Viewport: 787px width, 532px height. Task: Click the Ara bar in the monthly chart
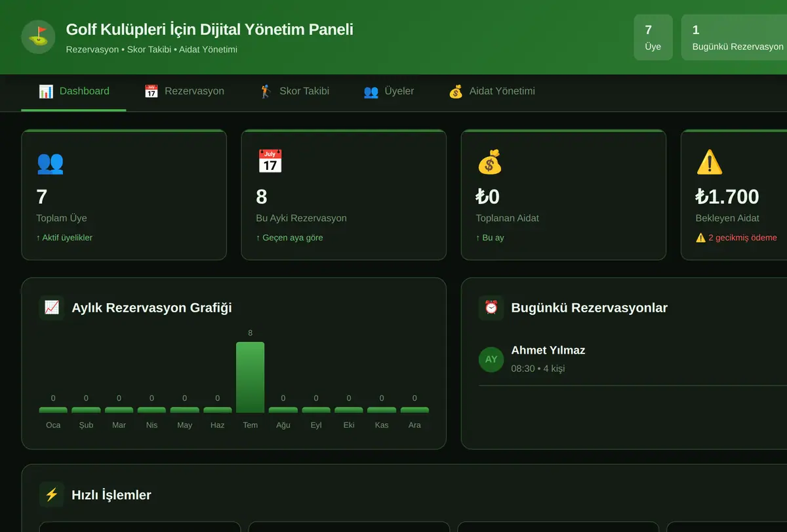(414, 410)
